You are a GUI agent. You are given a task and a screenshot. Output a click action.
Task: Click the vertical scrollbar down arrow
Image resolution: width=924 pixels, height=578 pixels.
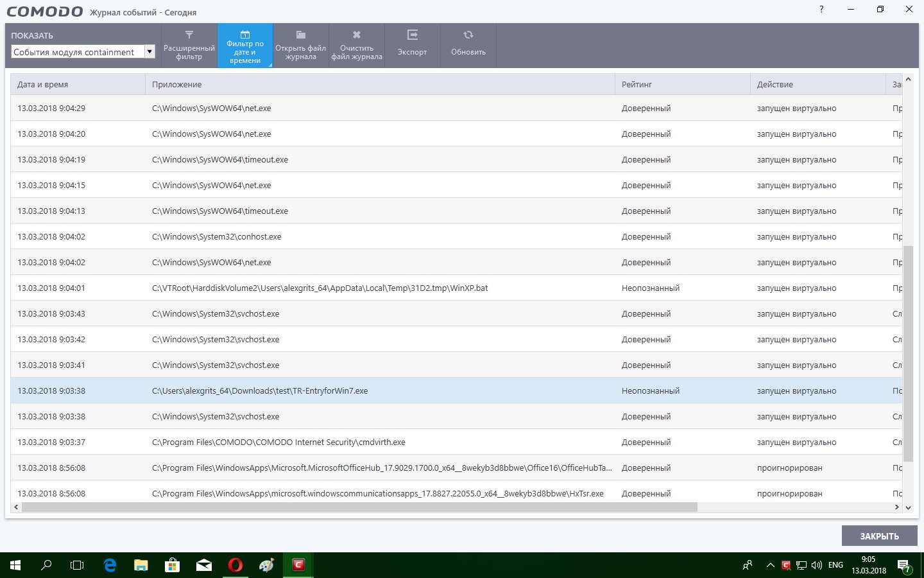coord(908,507)
